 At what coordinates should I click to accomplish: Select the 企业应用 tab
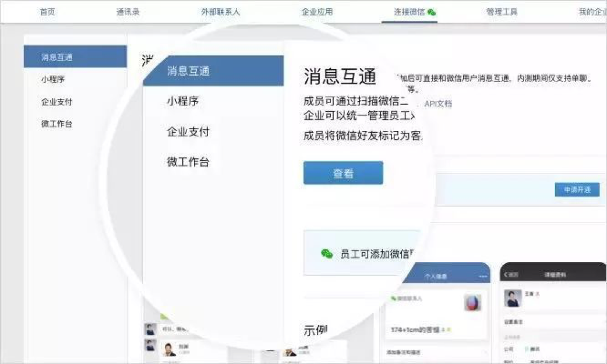coord(317,12)
